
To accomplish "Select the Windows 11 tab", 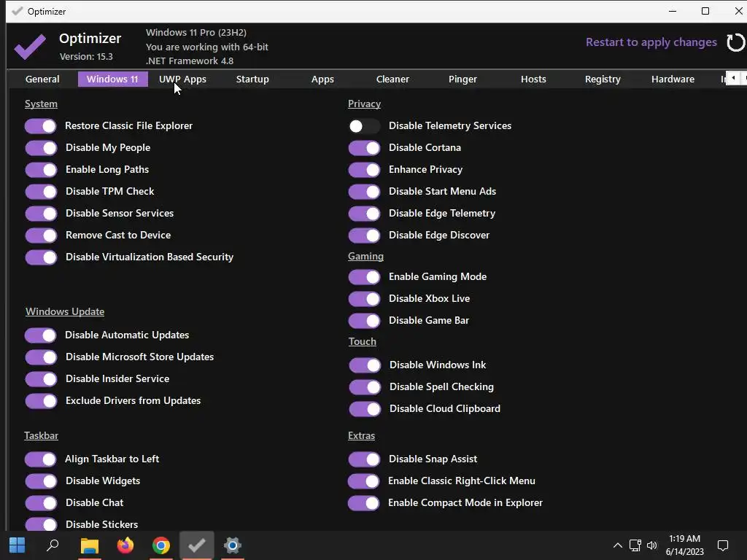I will [x=112, y=79].
